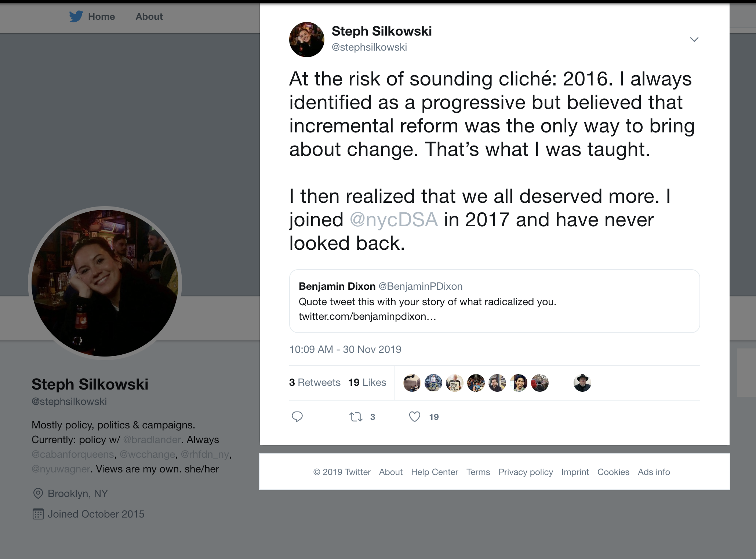Screen dimensions: 756x559
Task: Click the @bradlander mention in bio
Action: pos(152,439)
